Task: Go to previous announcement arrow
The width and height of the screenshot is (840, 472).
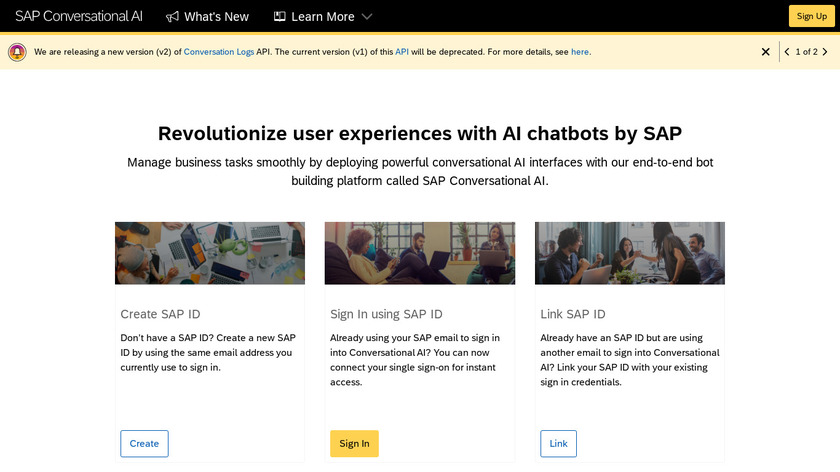Action: coord(787,52)
